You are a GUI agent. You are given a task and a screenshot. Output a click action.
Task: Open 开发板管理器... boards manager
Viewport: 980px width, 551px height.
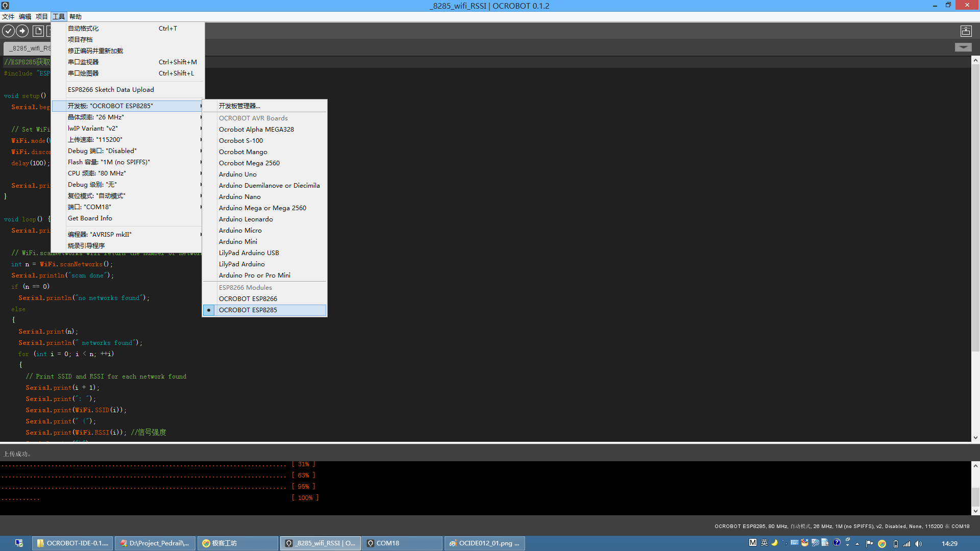pyautogui.click(x=239, y=106)
